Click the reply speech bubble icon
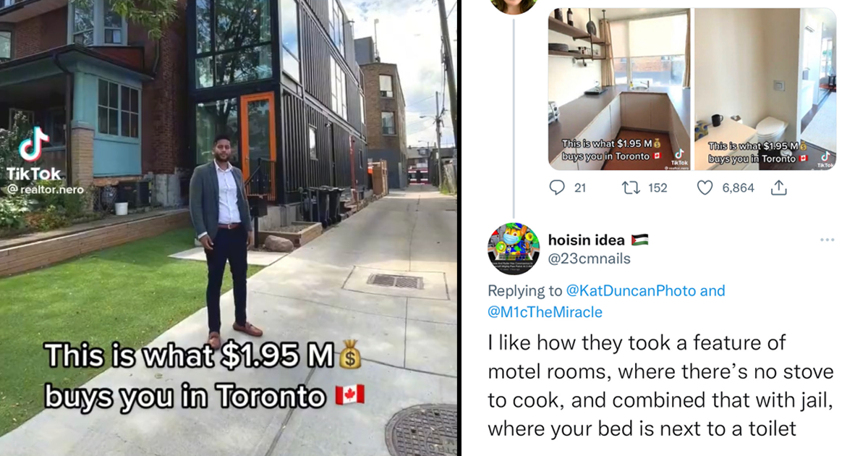 [557, 187]
